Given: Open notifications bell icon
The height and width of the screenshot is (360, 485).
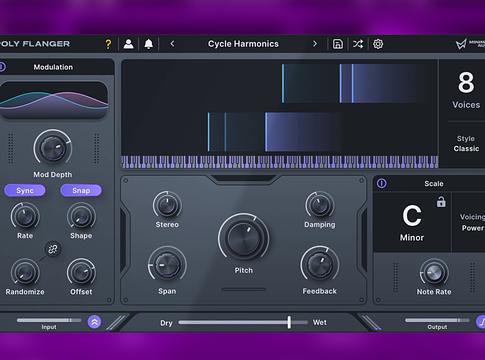Looking at the screenshot, I should coord(148,44).
